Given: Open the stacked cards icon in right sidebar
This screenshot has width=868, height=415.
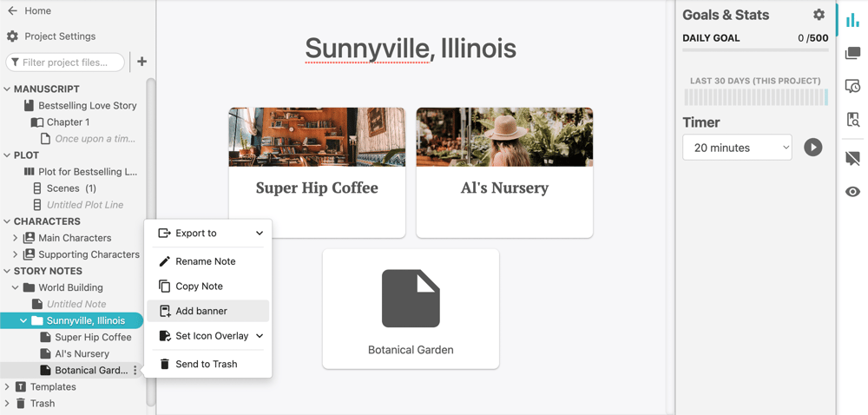Looking at the screenshot, I should [x=853, y=54].
